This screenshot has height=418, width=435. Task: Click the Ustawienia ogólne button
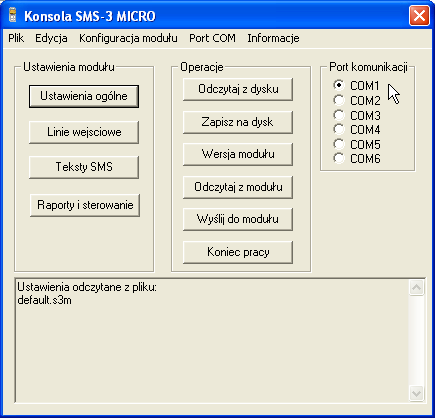point(84,96)
